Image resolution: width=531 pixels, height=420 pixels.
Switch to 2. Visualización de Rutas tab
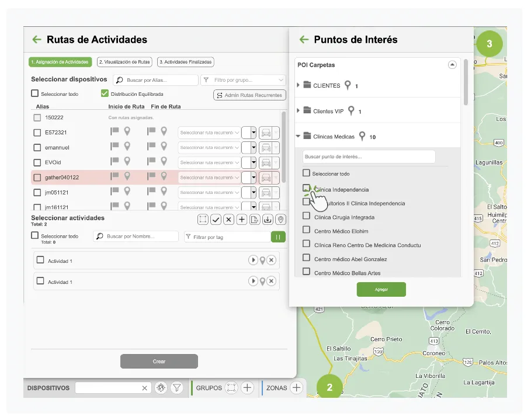[124, 62]
